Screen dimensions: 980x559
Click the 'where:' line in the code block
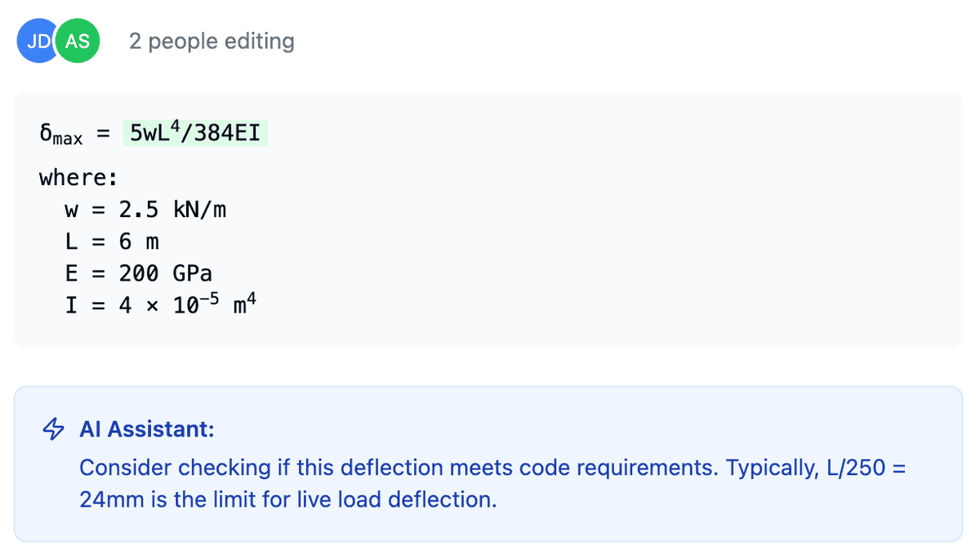[x=78, y=177]
